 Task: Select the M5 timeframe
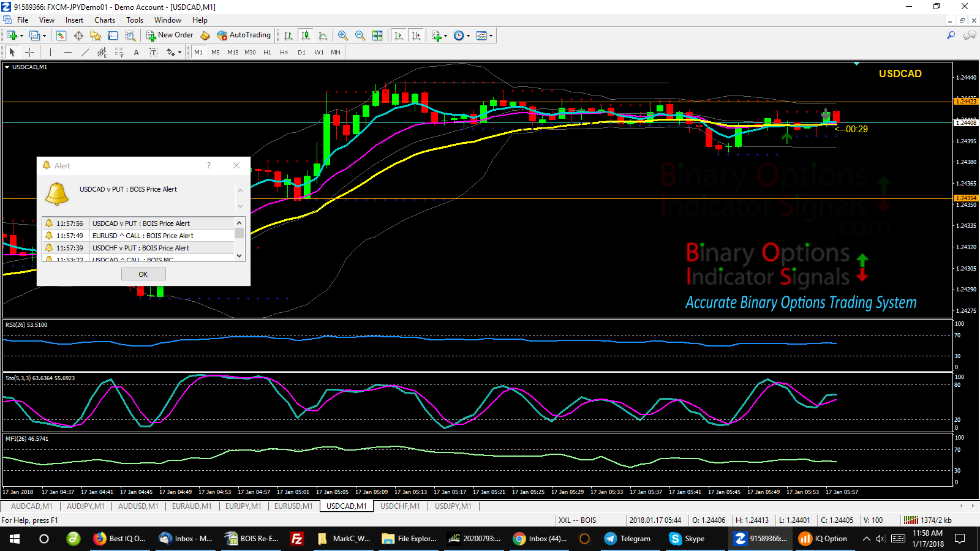(x=215, y=52)
